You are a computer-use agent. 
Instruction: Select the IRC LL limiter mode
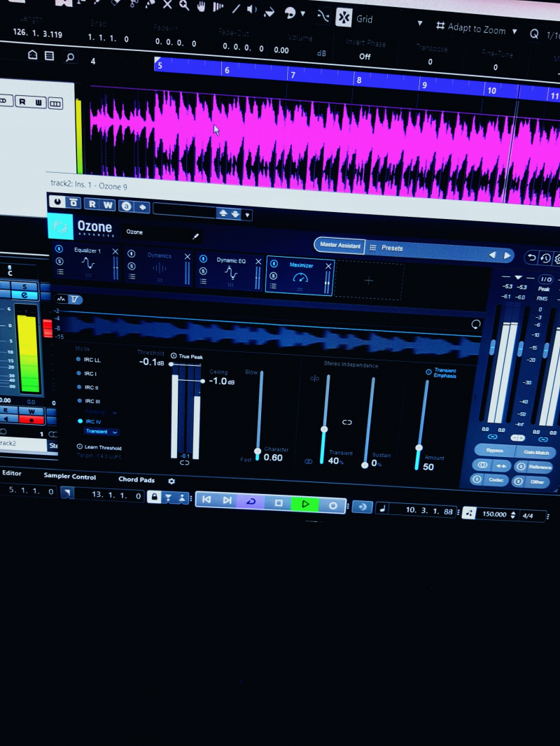pos(80,360)
